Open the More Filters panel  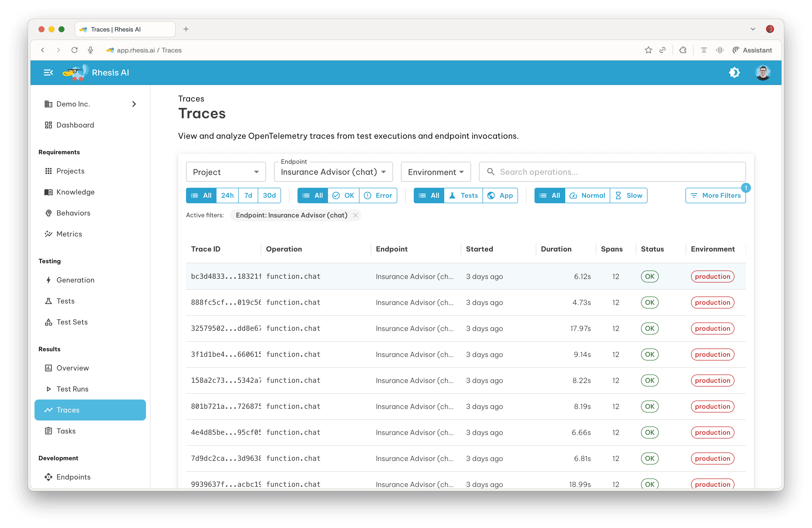pyautogui.click(x=715, y=195)
